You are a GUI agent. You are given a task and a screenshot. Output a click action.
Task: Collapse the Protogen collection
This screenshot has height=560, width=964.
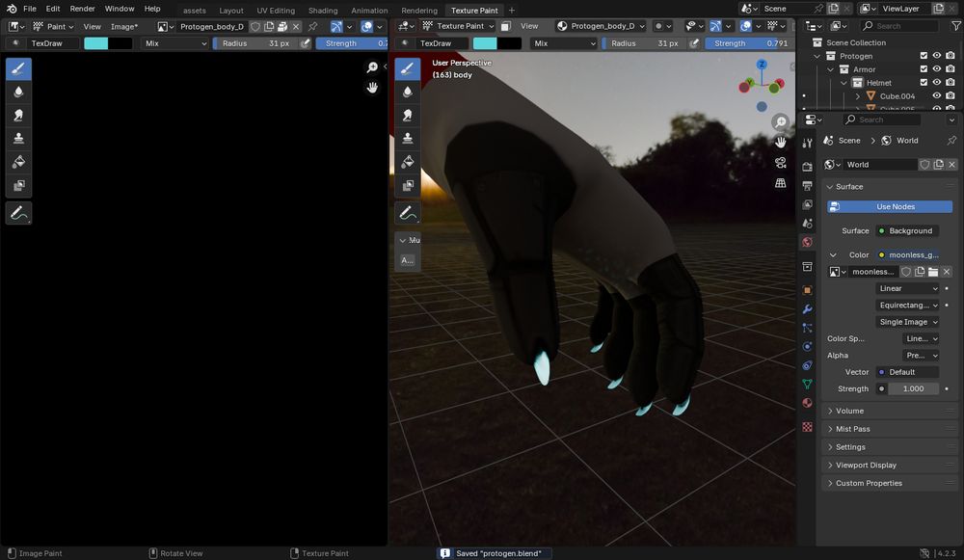(x=817, y=56)
